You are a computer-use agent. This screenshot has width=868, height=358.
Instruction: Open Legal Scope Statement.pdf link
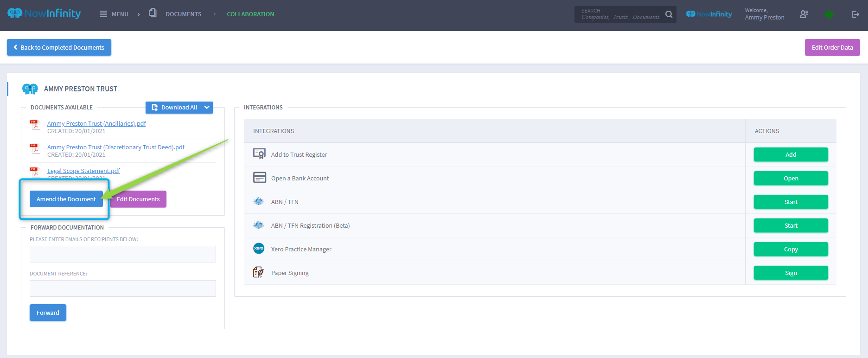[x=83, y=171]
